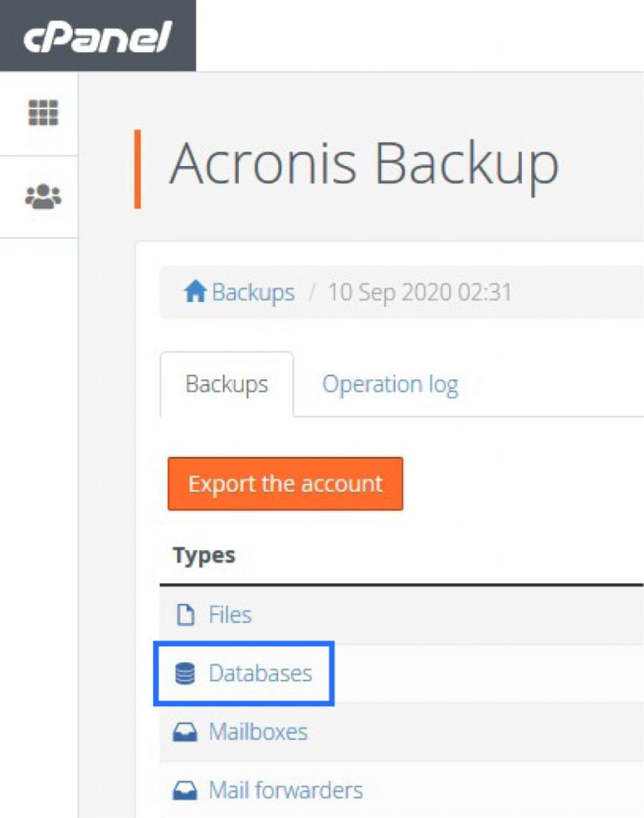Select the mailbox icon next to Mailboxes
The height and width of the screenshot is (818, 644).
[x=186, y=731]
